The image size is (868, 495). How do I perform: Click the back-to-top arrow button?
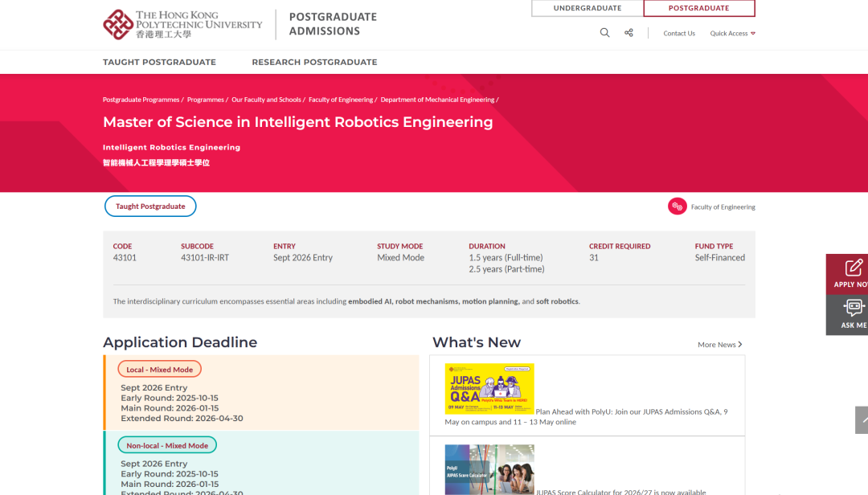click(862, 419)
